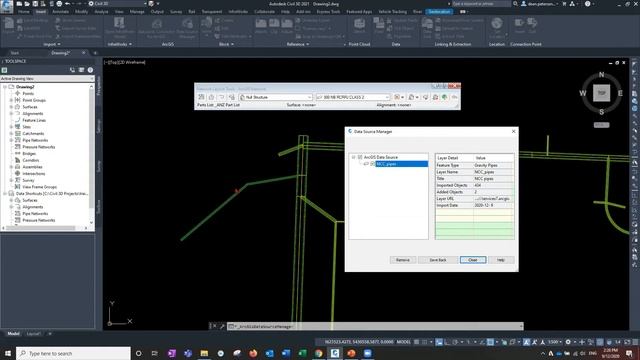
Task: Expand the Point Groups tree node
Action: pyautogui.click(x=11, y=100)
